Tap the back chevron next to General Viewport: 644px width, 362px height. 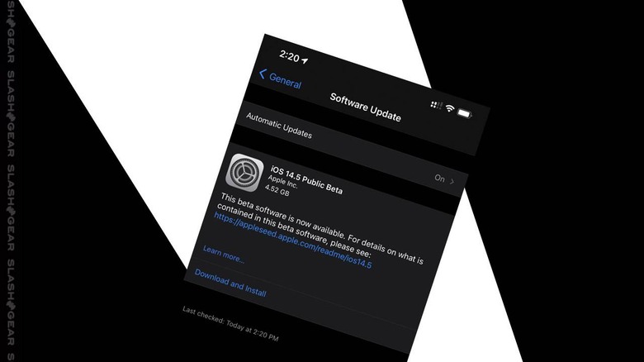[263, 74]
